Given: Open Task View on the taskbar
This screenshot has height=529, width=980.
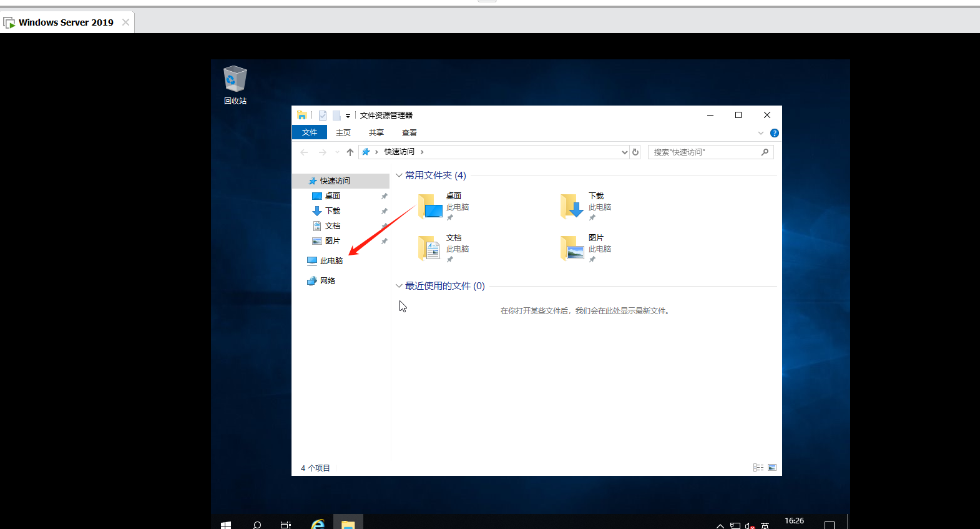Looking at the screenshot, I should (x=286, y=525).
